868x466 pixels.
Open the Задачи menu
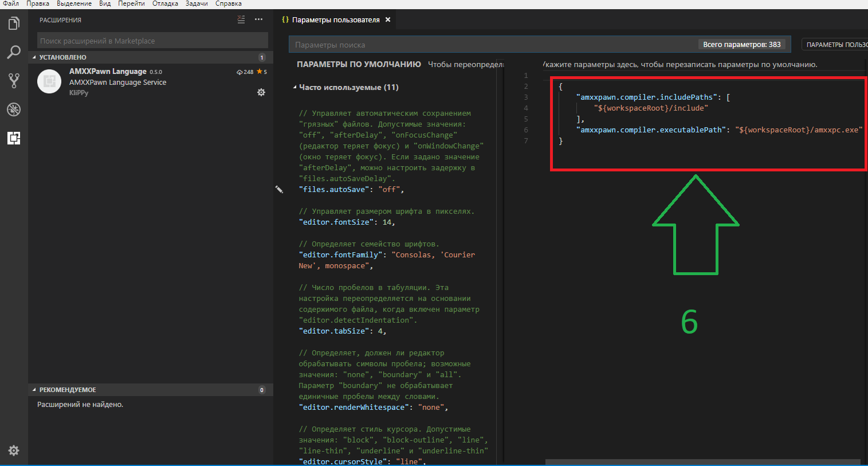point(197,3)
